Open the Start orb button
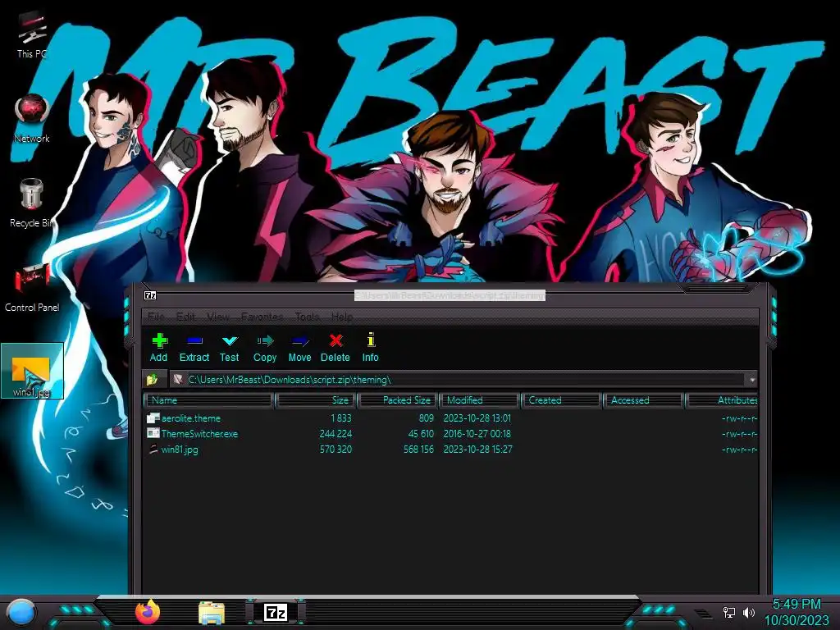Image resolution: width=840 pixels, height=630 pixels. pos(21,612)
